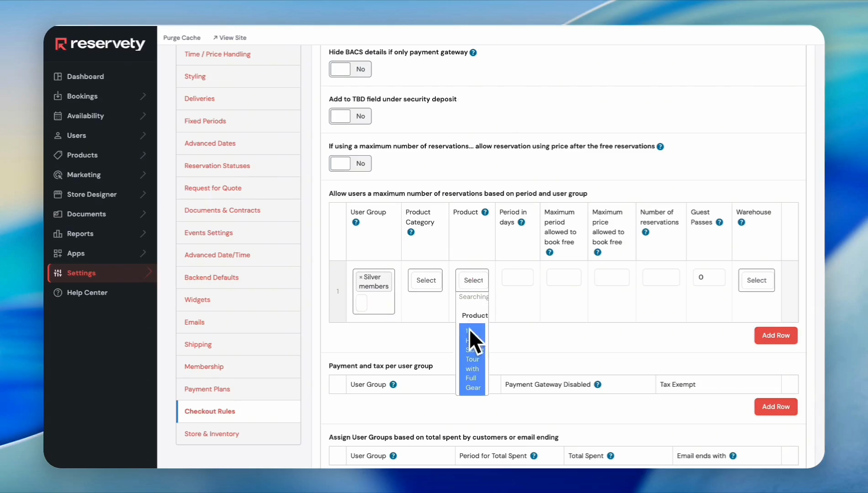Click help icon beside Hide BACS details
The image size is (868, 493).
point(473,52)
